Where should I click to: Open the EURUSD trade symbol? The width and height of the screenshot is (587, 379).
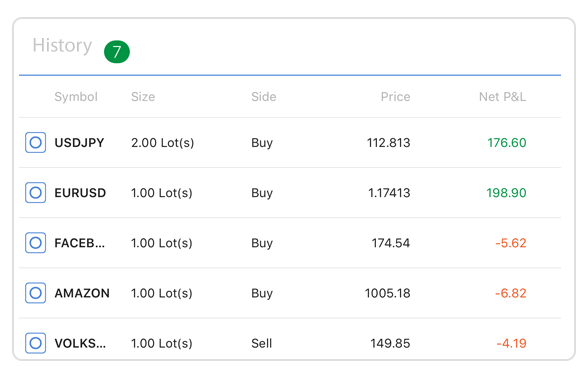coord(80,193)
